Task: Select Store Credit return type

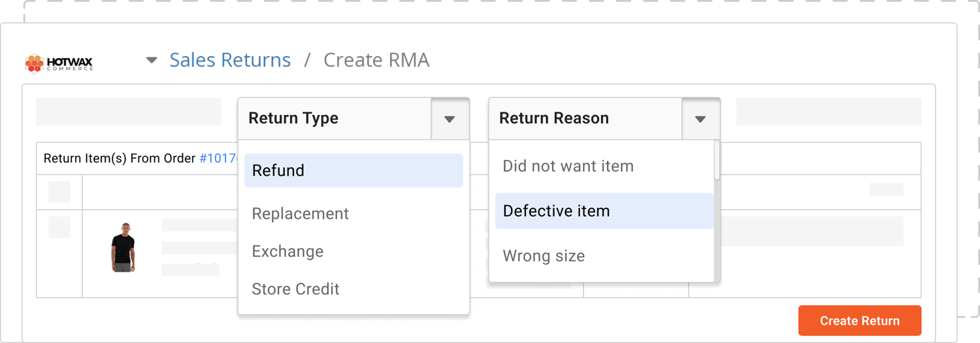Action: point(295,289)
